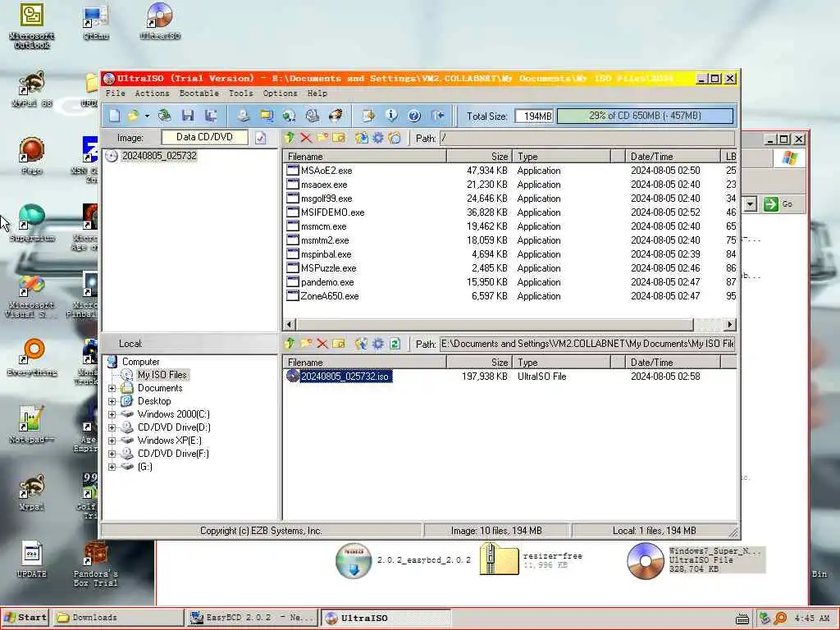Image resolution: width=840 pixels, height=630 pixels.
Task: Open the dropdown arrow beside Open icon
Action: [147, 116]
